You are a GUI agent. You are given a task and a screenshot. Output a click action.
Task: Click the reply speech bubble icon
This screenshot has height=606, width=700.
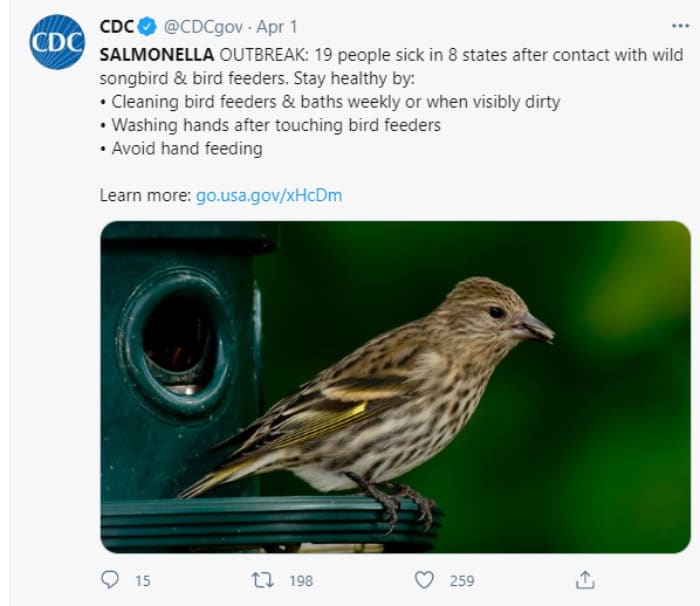[x=111, y=580]
